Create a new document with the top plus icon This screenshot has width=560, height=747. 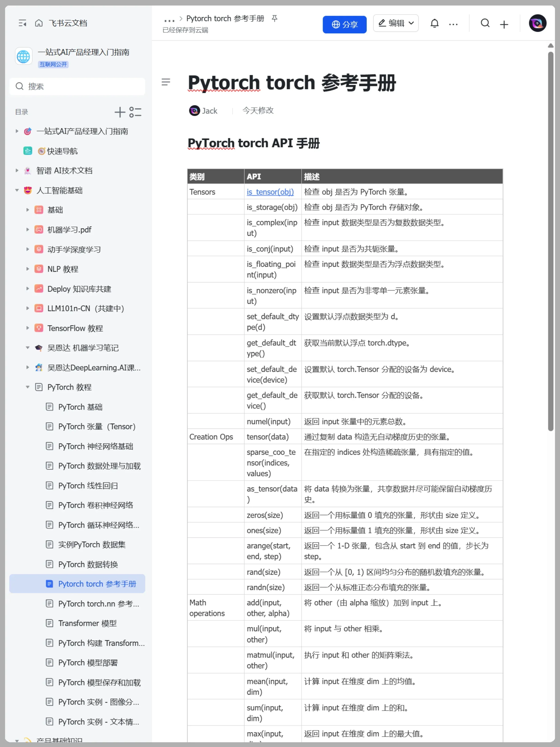tap(504, 24)
